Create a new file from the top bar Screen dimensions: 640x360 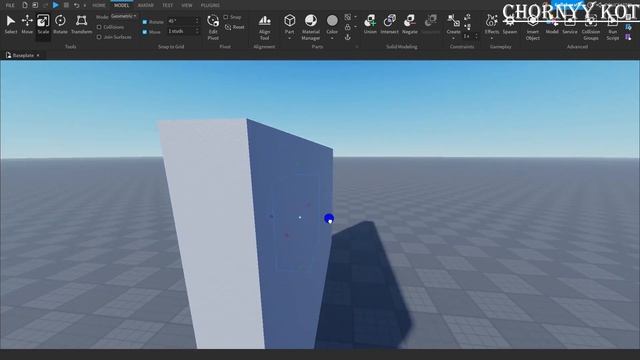(x=24, y=5)
